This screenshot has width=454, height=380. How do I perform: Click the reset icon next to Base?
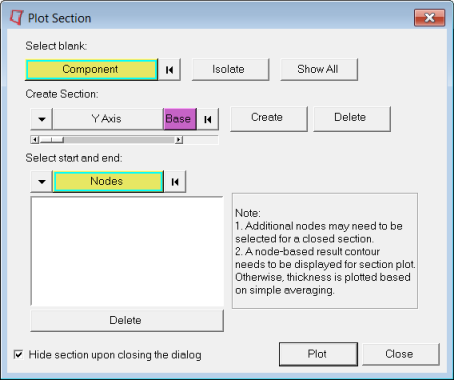208,119
